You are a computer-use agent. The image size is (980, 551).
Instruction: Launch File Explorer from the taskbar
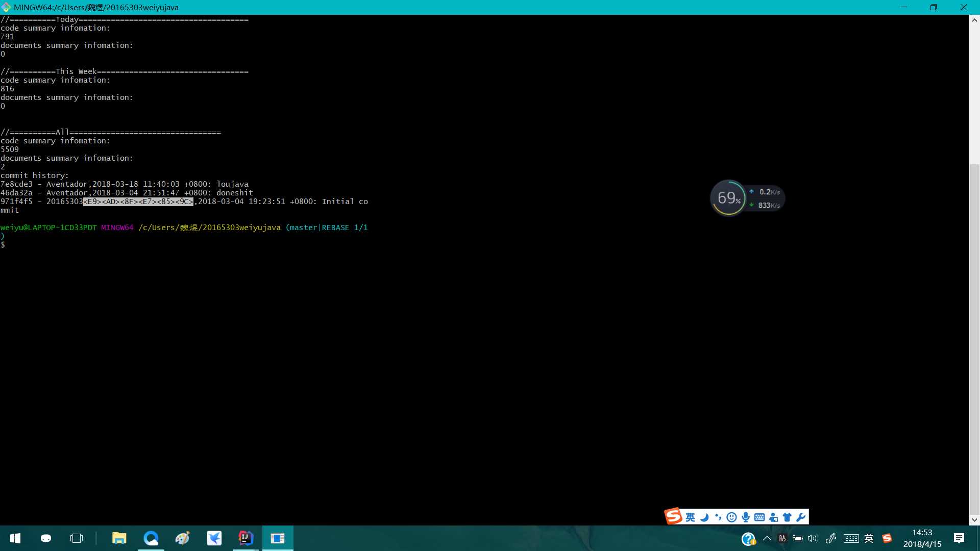119,538
